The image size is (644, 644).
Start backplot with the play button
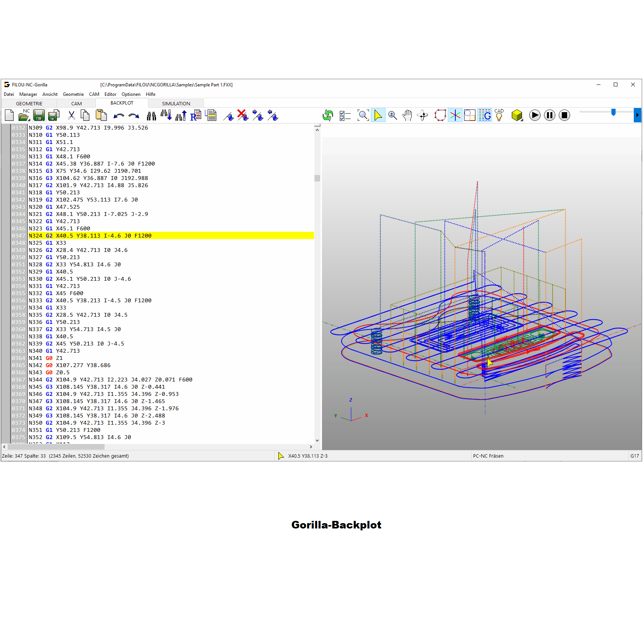tap(535, 115)
